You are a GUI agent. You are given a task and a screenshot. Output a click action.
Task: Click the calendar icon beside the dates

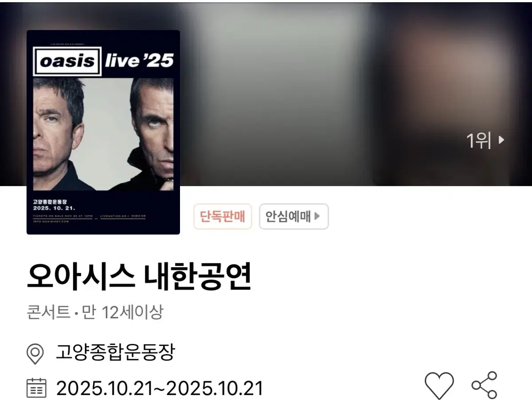(x=36, y=388)
